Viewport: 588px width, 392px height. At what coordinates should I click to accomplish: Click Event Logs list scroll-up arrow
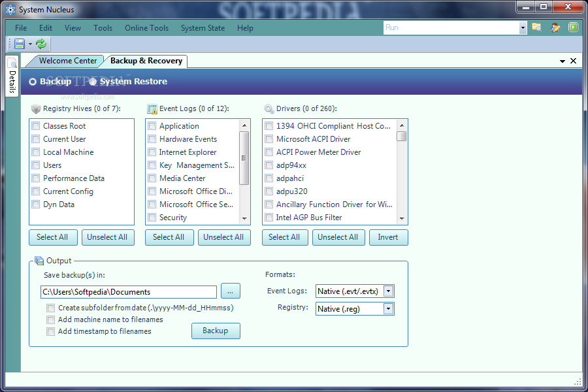(244, 125)
